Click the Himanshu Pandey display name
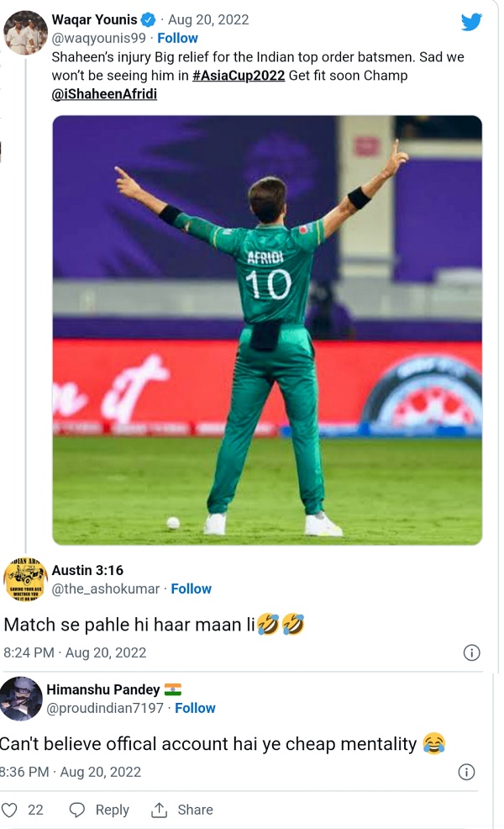 pyautogui.click(x=102, y=689)
